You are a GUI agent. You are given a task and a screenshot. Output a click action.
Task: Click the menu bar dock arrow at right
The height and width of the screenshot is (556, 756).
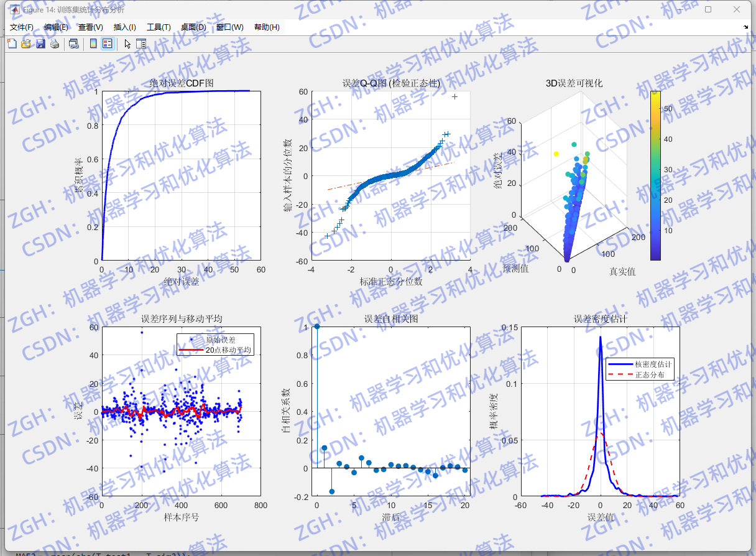click(x=746, y=27)
